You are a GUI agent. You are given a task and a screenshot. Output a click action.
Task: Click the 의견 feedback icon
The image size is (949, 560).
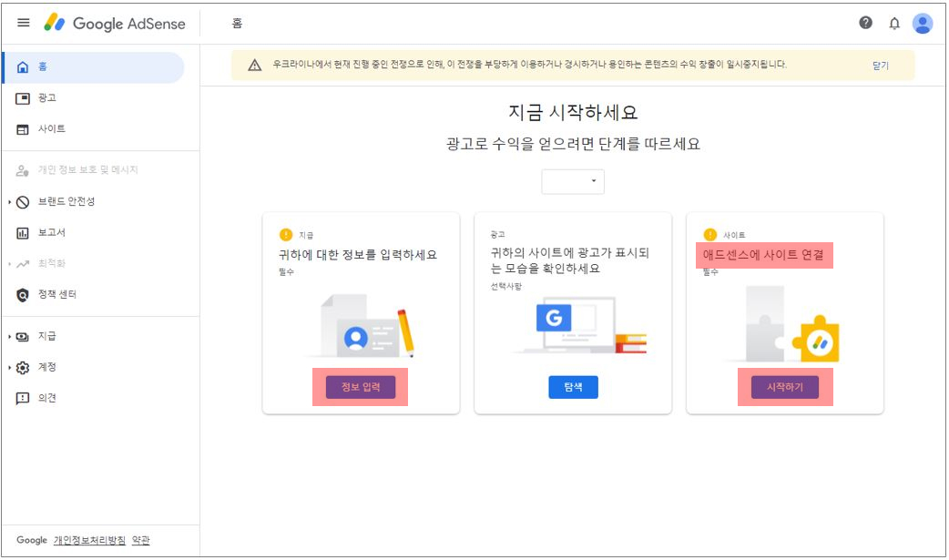(24, 399)
